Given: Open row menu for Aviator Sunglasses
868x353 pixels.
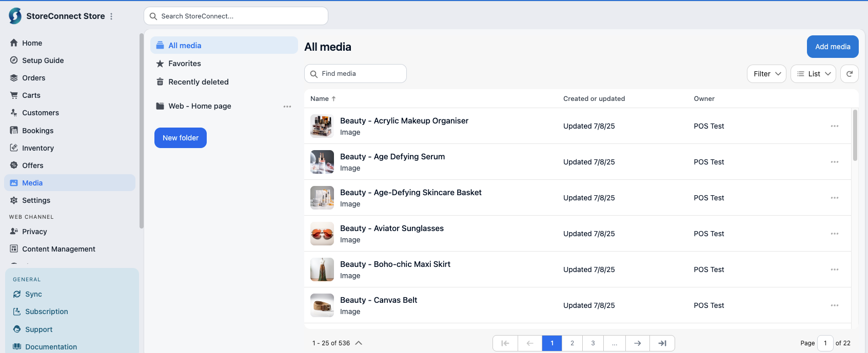Looking at the screenshot, I should 835,234.
